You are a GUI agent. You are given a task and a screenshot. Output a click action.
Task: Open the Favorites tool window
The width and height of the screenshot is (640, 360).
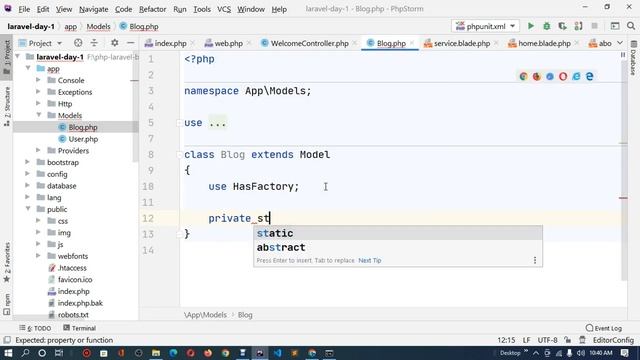pos(7,262)
